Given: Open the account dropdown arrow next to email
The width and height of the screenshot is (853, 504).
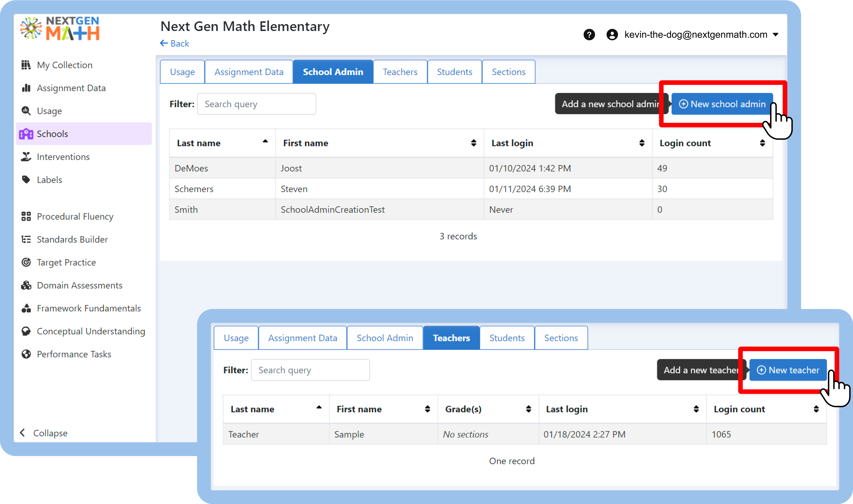Looking at the screenshot, I should pos(776,34).
